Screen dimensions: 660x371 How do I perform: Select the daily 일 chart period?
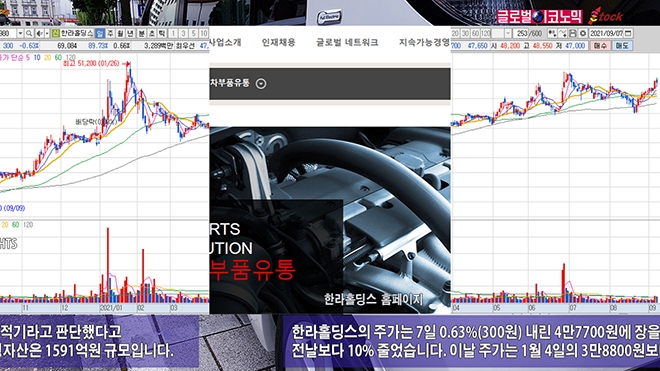coord(100,33)
